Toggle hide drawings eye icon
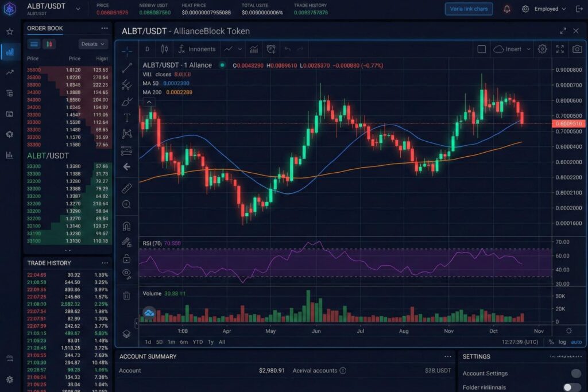 127,274
